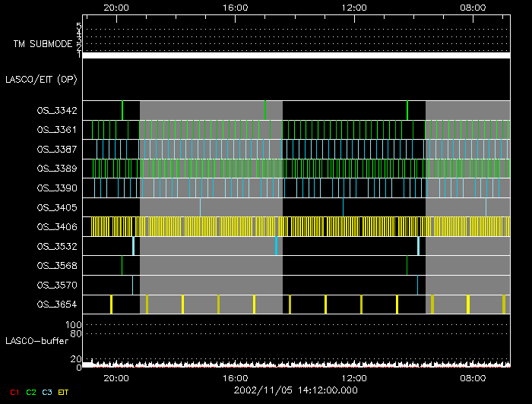This screenshot has width=532, height=404.
Task: Click the 12:00 tick label on bottom axis
Action: (355, 377)
